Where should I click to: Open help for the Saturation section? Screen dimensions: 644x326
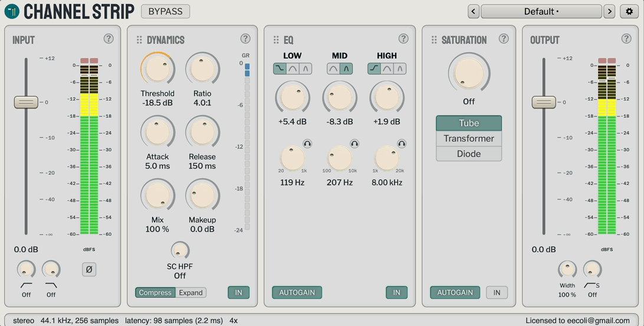(x=504, y=38)
